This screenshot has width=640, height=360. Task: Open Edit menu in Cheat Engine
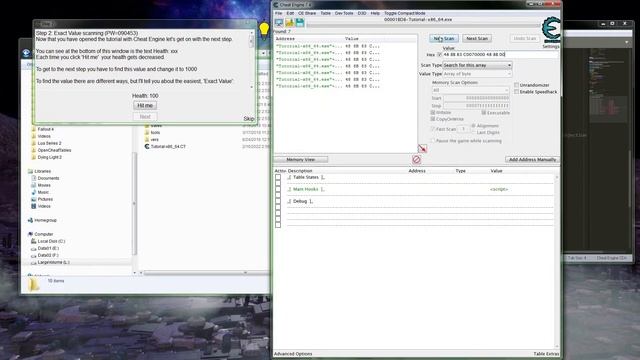(290, 13)
